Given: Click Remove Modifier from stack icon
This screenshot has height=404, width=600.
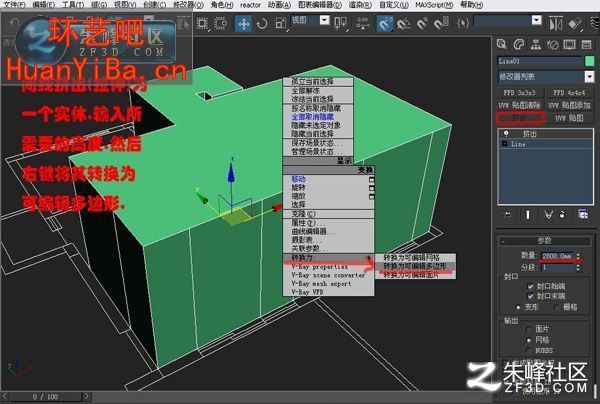Looking at the screenshot, I should tap(562, 215).
